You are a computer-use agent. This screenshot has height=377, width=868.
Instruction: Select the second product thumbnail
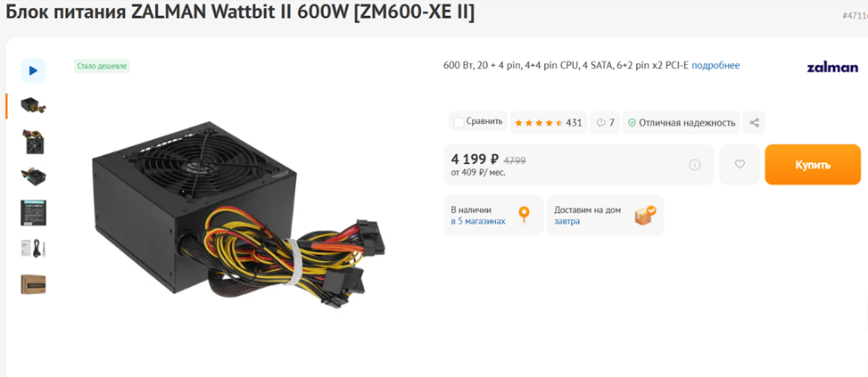click(33, 142)
